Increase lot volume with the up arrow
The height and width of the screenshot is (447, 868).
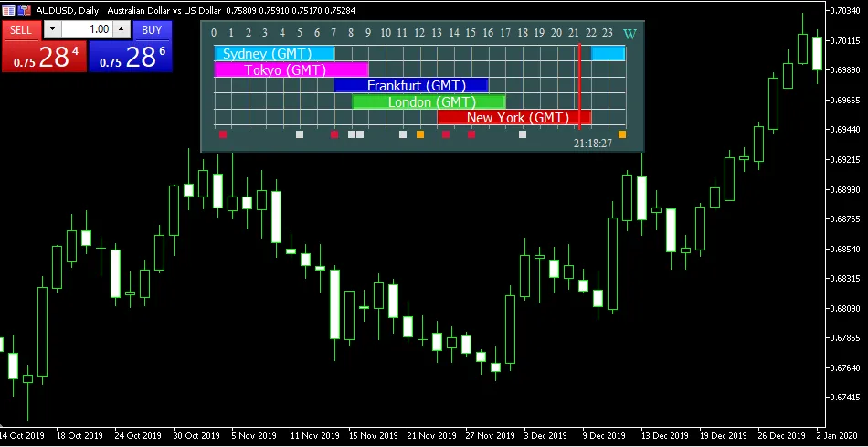[x=121, y=29]
